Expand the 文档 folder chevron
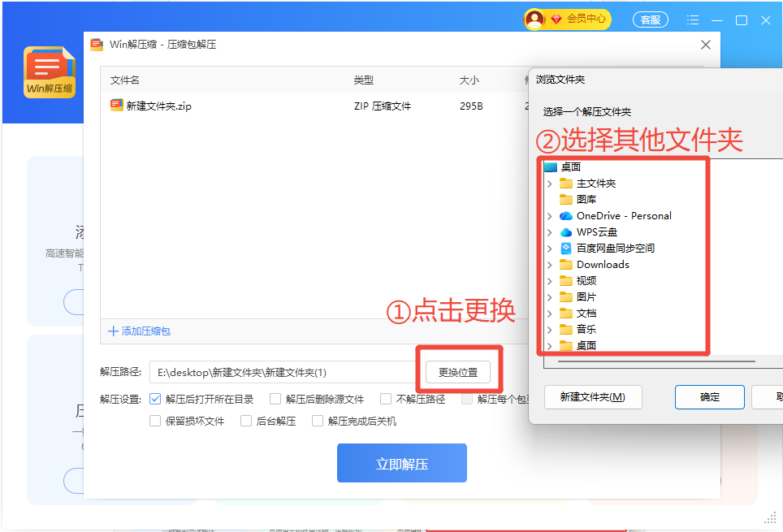This screenshot has height=532, width=783. (x=550, y=314)
